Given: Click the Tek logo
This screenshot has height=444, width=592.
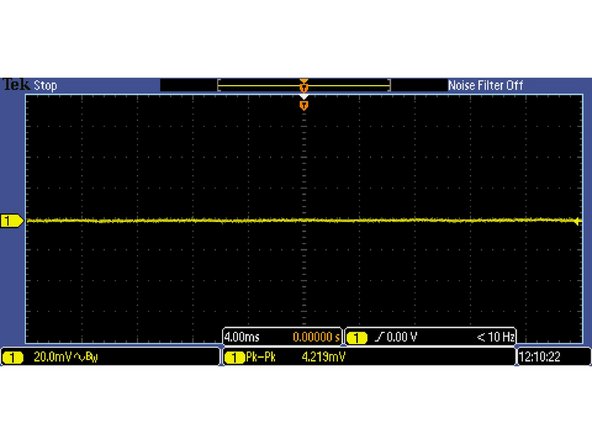Looking at the screenshot, I should tap(16, 85).
